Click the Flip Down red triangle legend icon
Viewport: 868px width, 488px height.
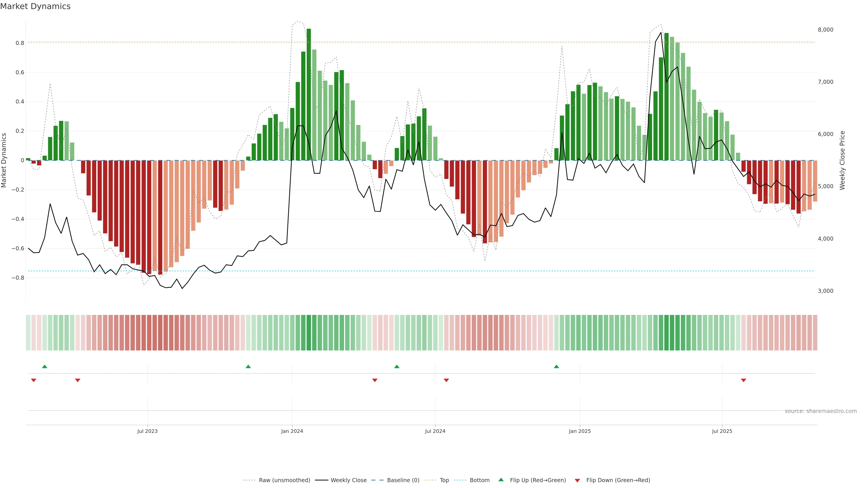click(577, 480)
